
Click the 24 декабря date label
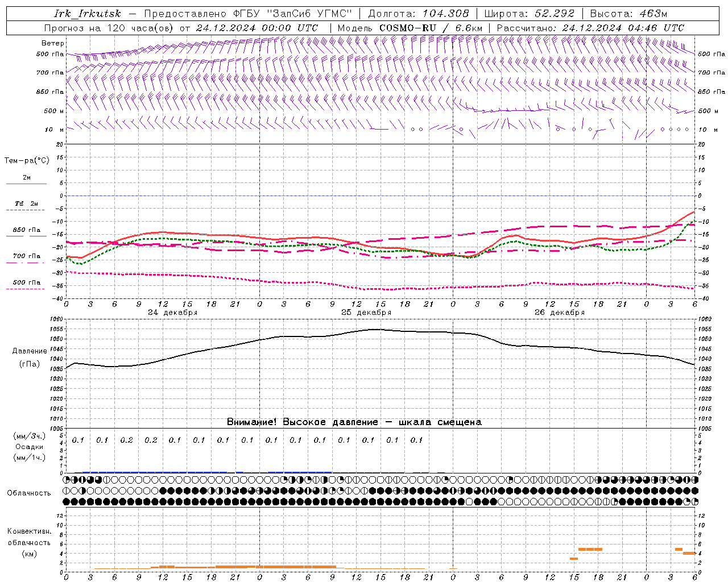[172, 313]
